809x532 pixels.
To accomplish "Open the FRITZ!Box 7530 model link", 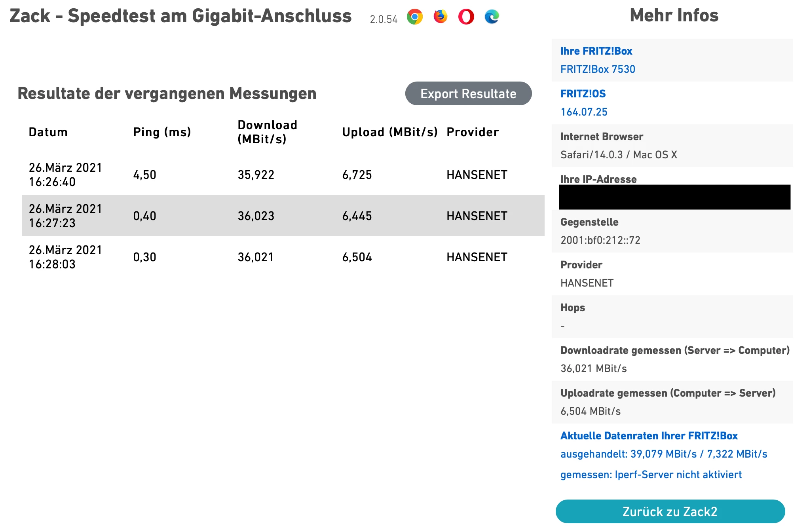I will coord(598,69).
